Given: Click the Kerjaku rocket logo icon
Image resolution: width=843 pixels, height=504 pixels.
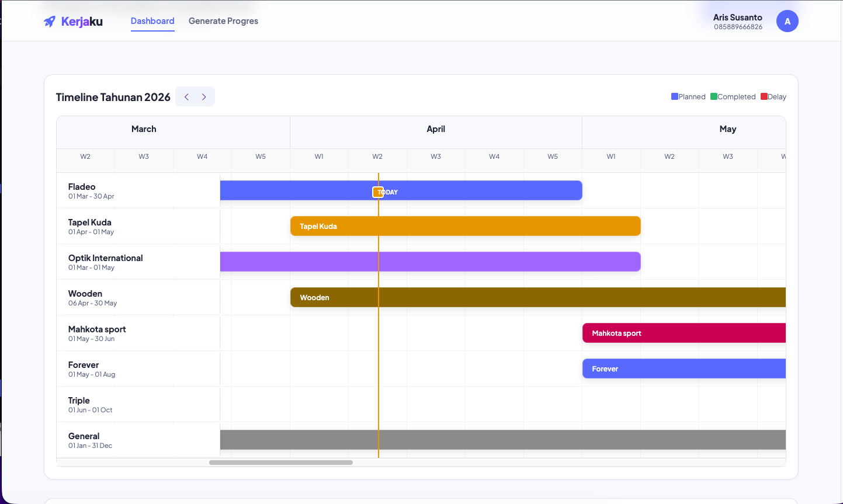Looking at the screenshot, I should pyautogui.click(x=50, y=22).
